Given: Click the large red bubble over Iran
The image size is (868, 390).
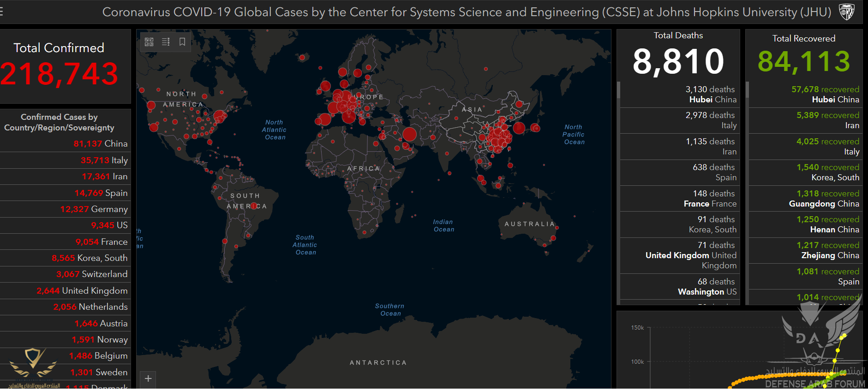Looking at the screenshot, I should click(x=409, y=134).
